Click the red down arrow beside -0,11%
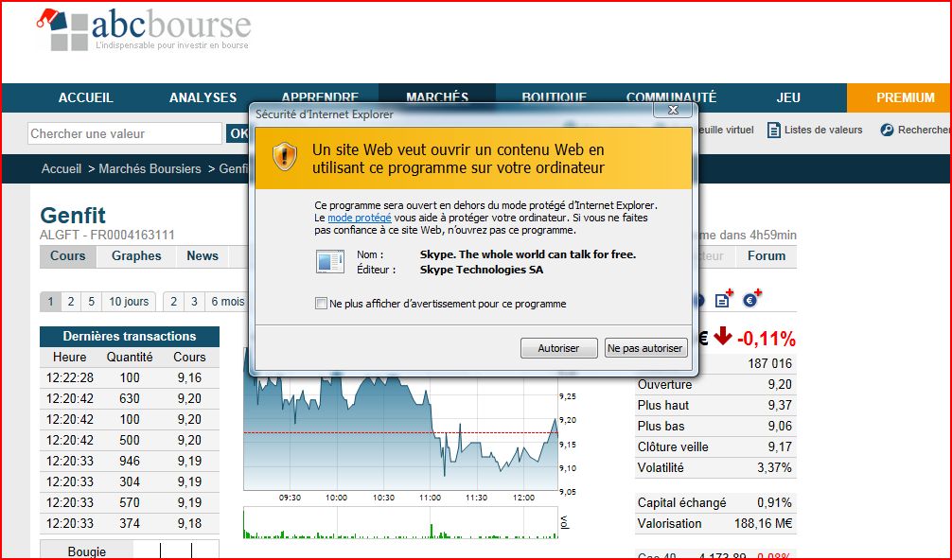The width and height of the screenshot is (952, 560). (722, 336)
